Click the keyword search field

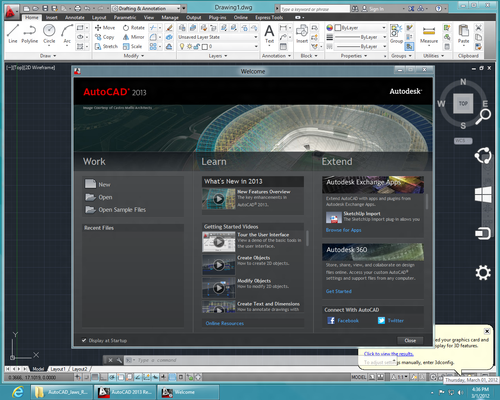315,9
